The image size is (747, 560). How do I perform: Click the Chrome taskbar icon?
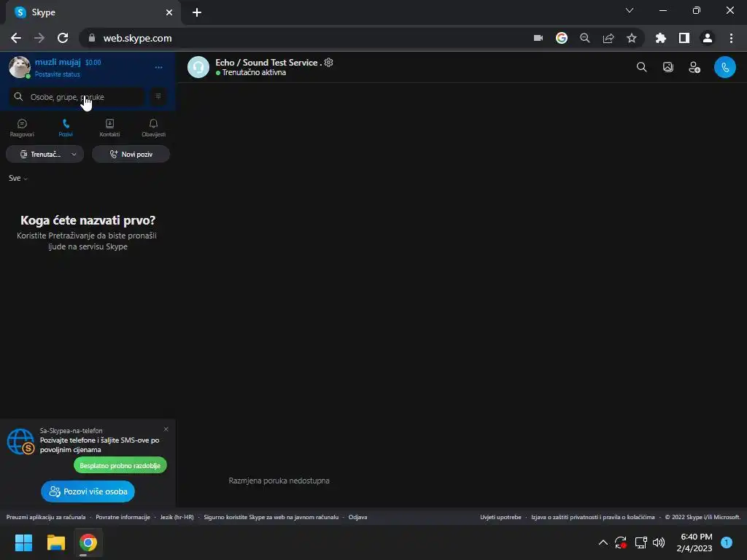tap(88, 542)
